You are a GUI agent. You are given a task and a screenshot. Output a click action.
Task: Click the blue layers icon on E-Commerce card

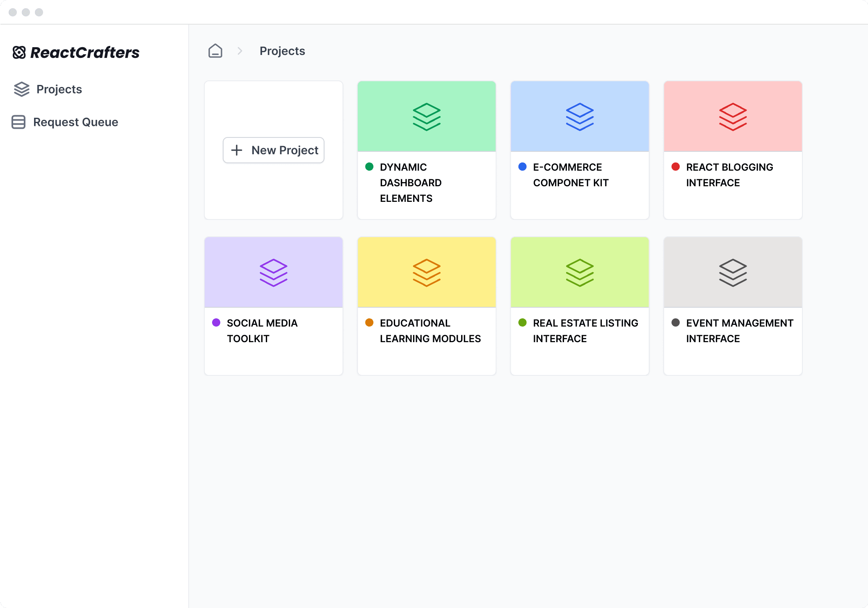click(x=580, y=117)
